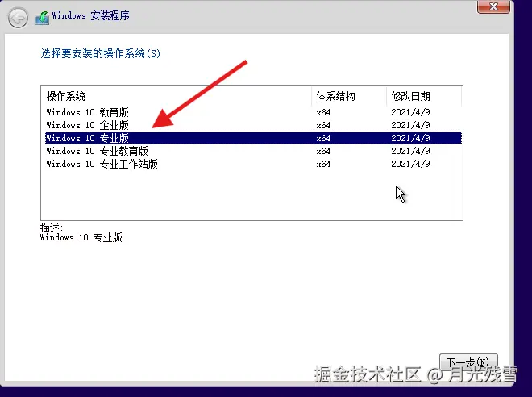
Task: Click the 修改日期 column header
Action: click(424, 96)
